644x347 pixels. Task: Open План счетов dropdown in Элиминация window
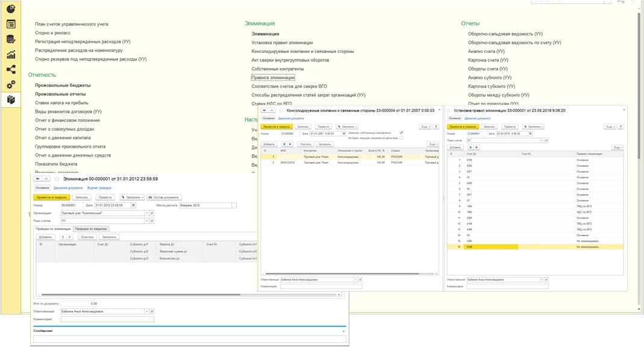(x=146, y=221)
